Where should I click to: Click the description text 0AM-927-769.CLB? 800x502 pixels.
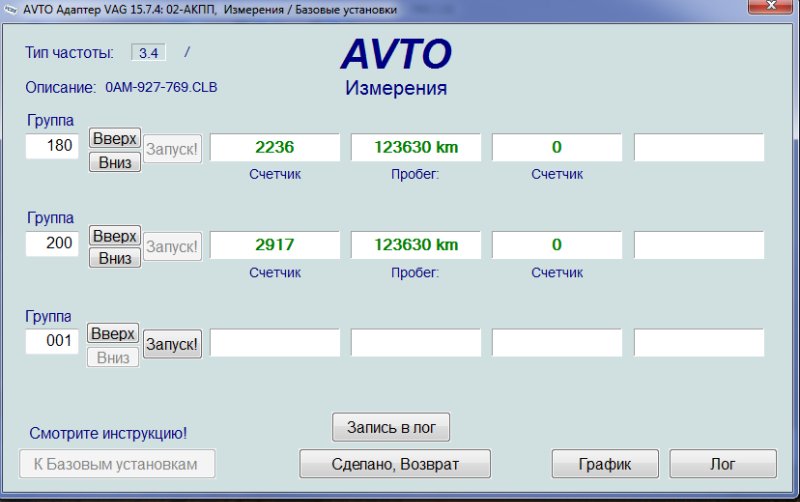click(x=161, y=87)
